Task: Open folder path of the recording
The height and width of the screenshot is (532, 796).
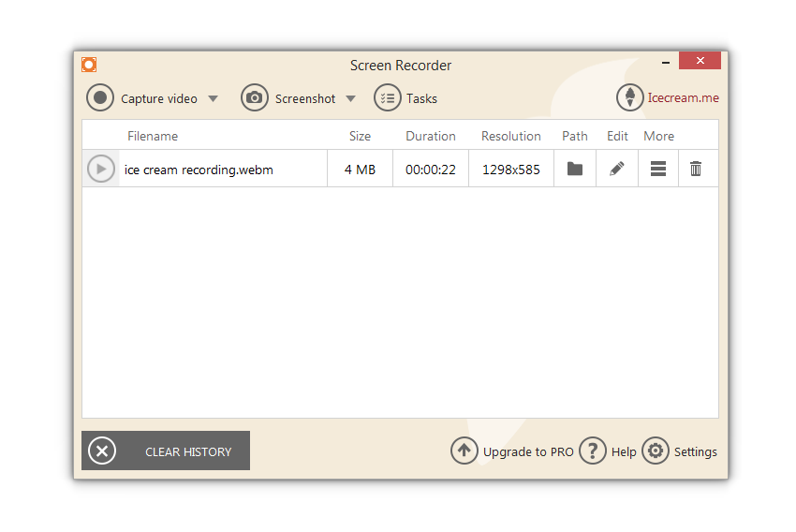Action: (575, 169)
